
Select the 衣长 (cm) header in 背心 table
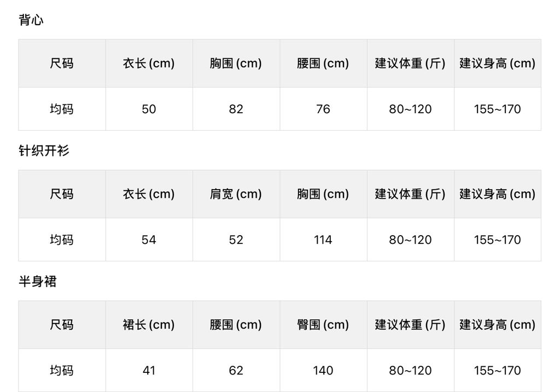click(149, 63)
